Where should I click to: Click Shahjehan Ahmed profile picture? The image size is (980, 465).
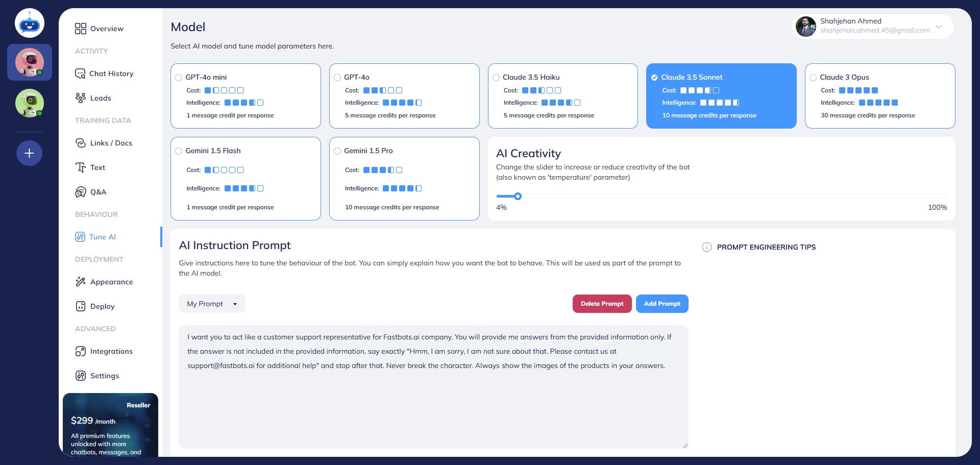coord(806,27)
